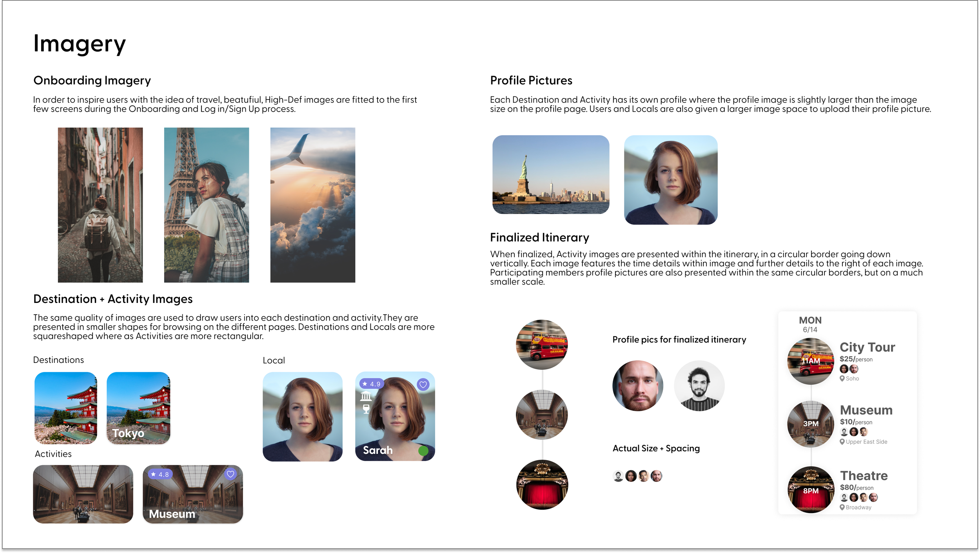Click the bus circle without a time label
The width and height of the screenshot is (980, 553).
[x=542, y=344]
